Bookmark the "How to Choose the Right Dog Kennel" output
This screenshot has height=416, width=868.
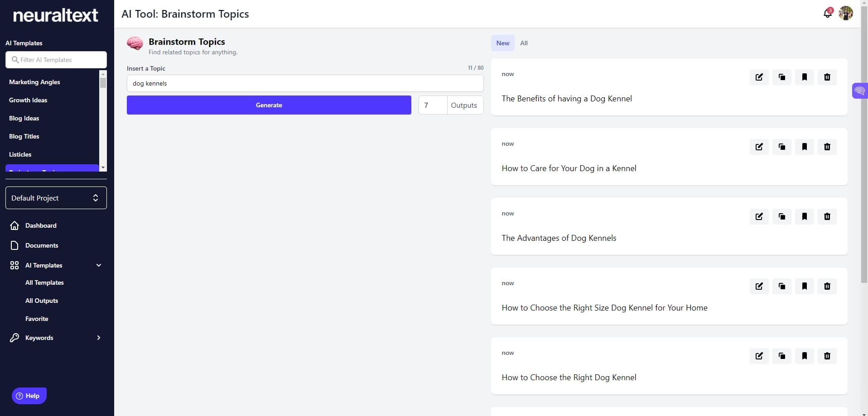pyautogui.click(x=805, y=356)
